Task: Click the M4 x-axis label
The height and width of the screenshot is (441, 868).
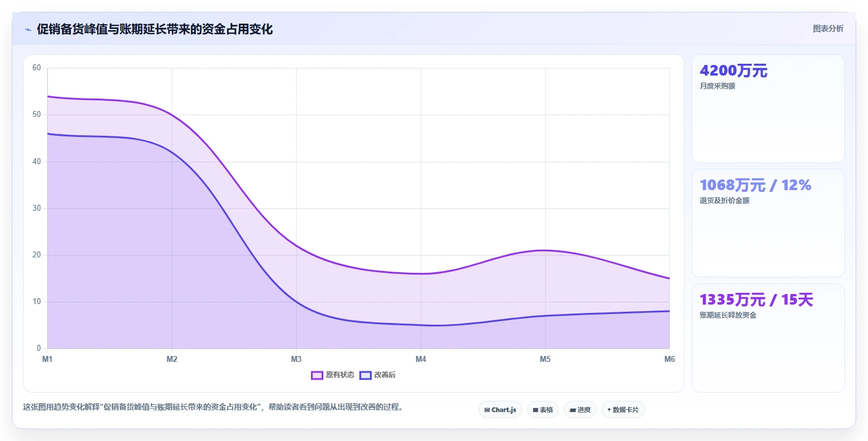Action: [x=421, y=359]
